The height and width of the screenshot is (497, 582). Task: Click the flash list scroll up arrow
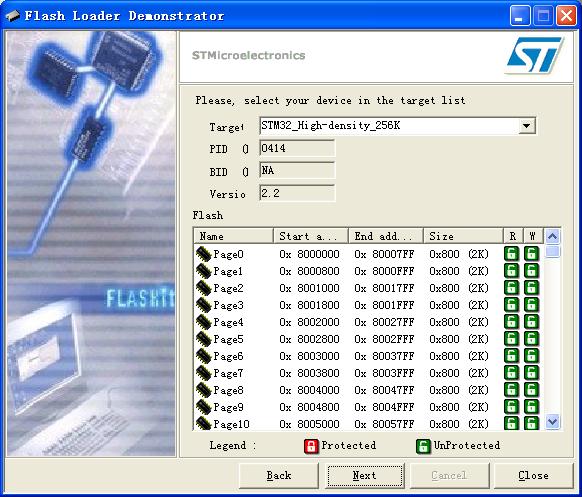553,236
